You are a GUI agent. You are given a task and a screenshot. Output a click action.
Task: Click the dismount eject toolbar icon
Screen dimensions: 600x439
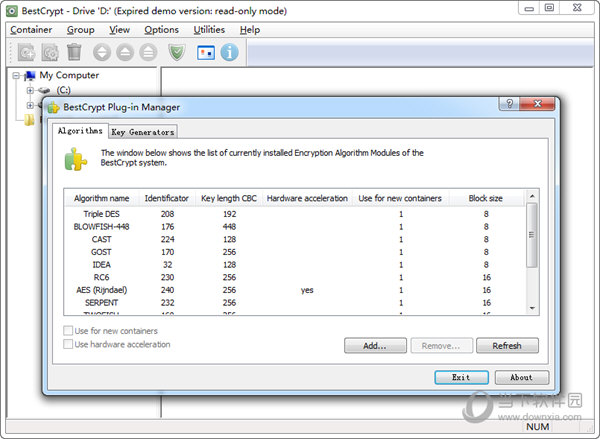click(x=125, y=52)
